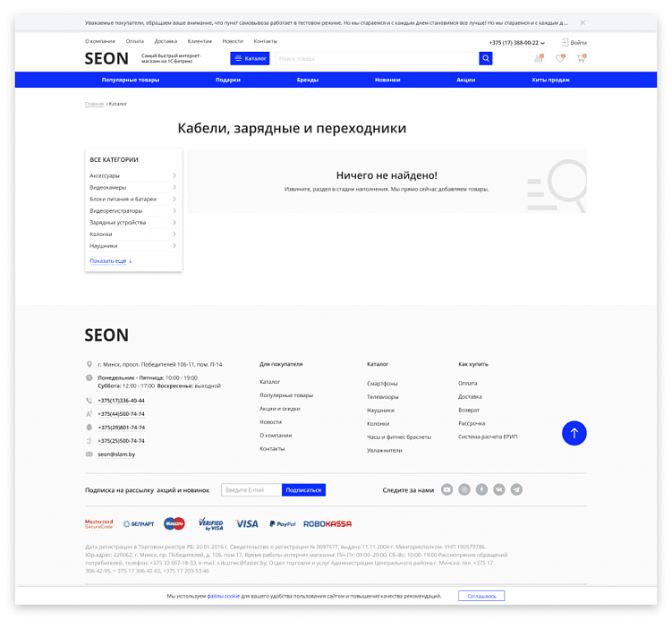Click the footer email envelope icon
672x619 pixels.
pyautogui.click(x=89, y=454)
